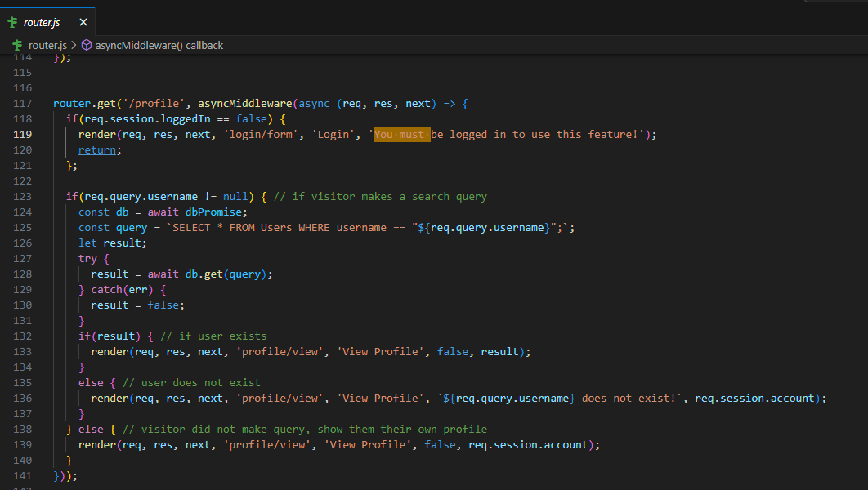Click comment 'user does not exist'
The width and height of the screenshot is (868, 490).
[x=191, y=383]
